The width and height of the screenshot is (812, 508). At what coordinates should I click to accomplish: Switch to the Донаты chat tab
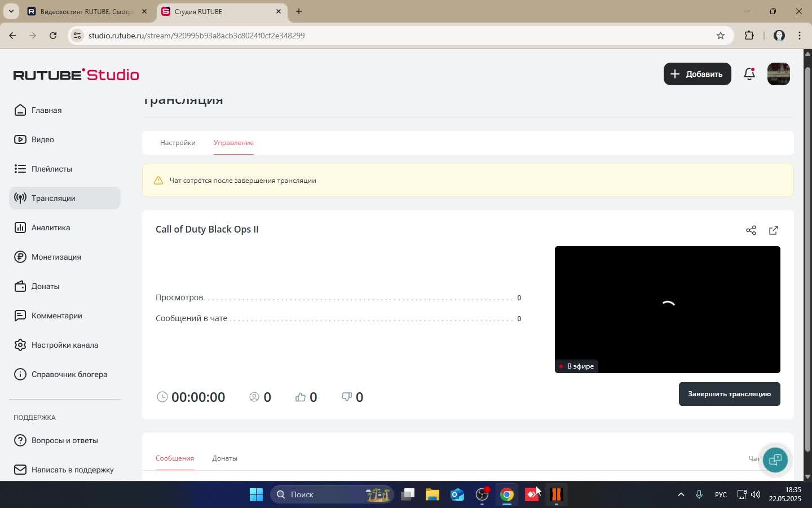point(224,458)
